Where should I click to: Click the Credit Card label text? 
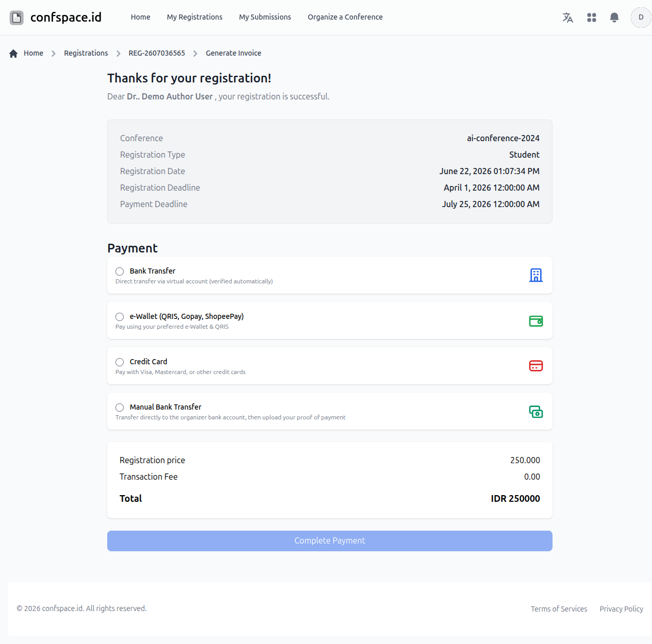tap(148, 362)
